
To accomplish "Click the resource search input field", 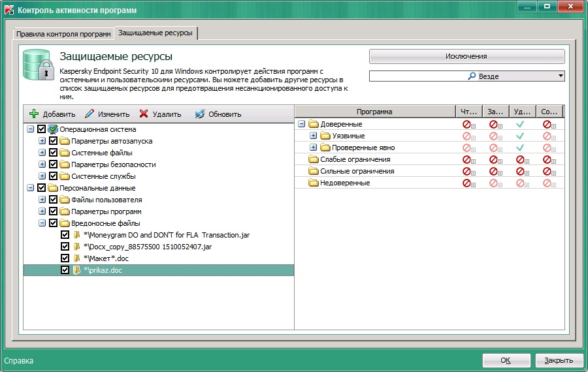I will pyautogui.click(x=418, y=76).
